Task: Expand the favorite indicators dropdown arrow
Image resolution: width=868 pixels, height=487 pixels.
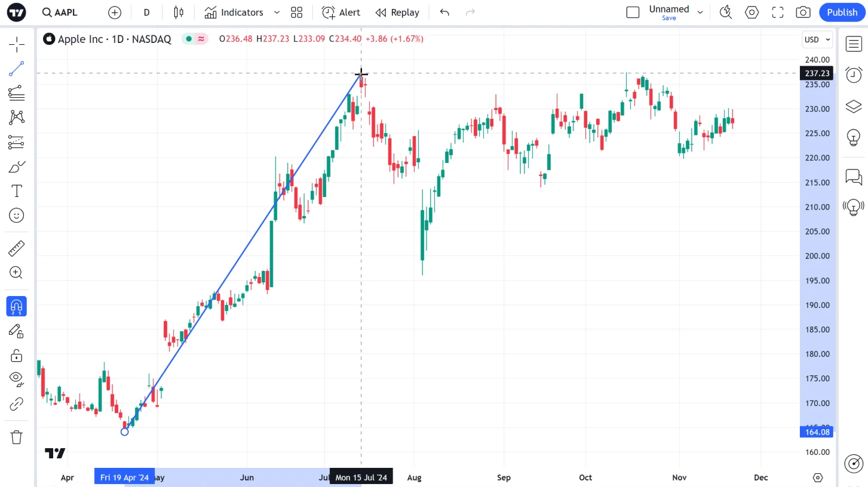Action: click(277, 13)
